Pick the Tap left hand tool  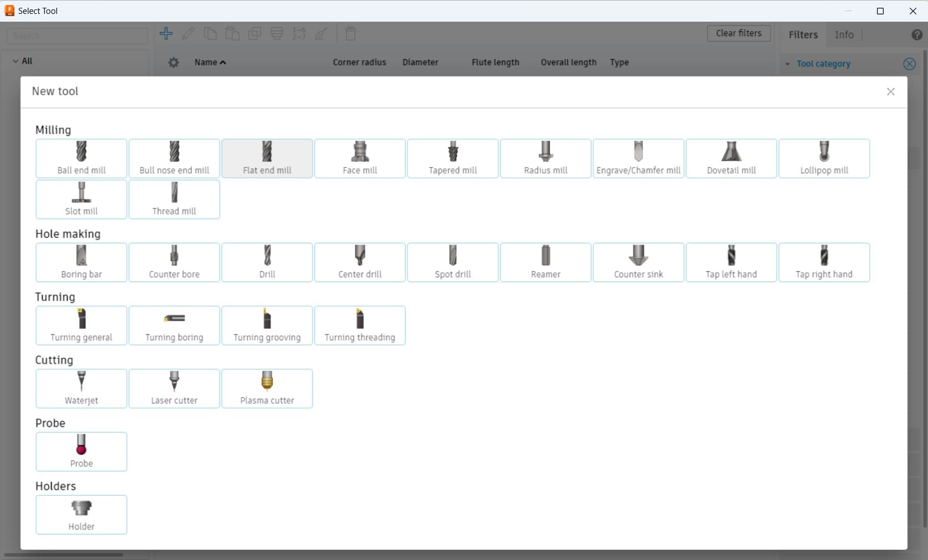pyautogui.click(x=731, y=263)
